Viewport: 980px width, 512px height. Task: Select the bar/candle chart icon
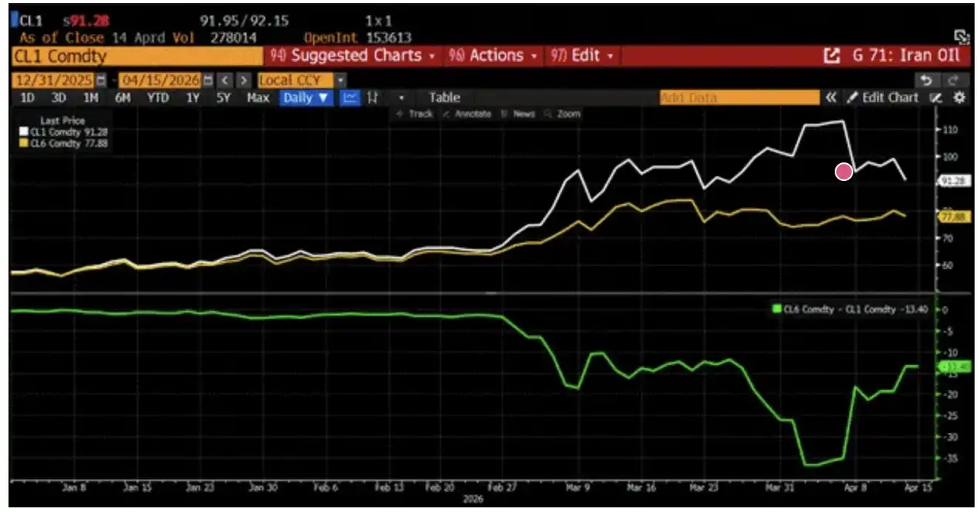click(x=373, y=97)
